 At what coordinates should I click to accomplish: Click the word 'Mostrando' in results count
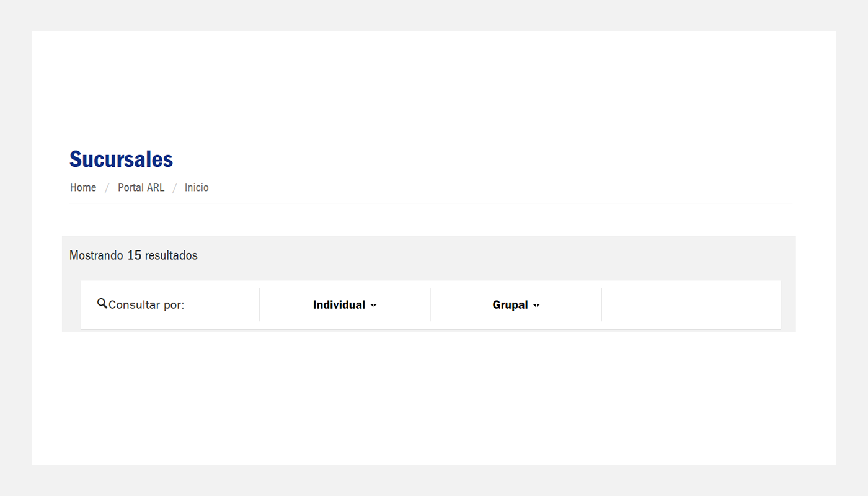(97, 255)
